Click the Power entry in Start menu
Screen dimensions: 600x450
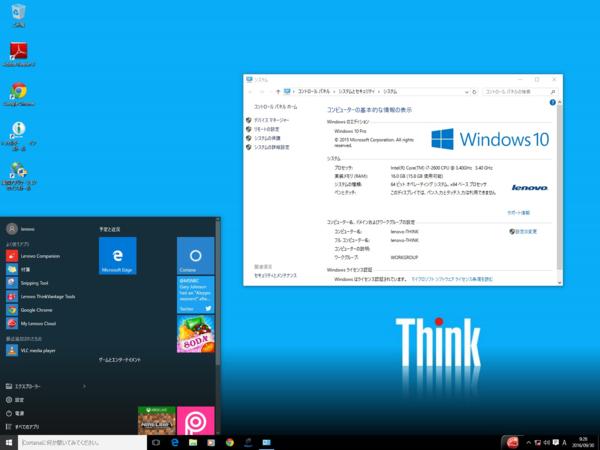click(x=15, y=413)
